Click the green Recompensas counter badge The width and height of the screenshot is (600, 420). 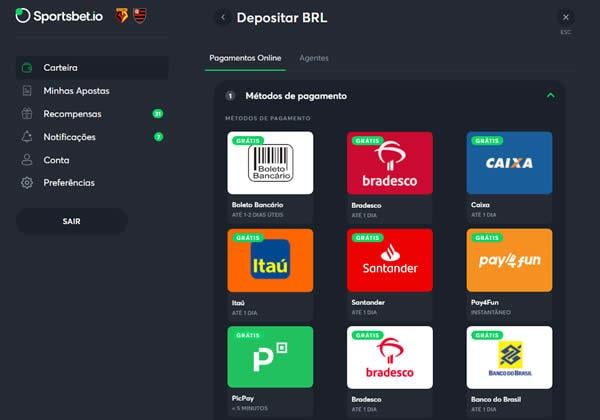coord(158,114)
